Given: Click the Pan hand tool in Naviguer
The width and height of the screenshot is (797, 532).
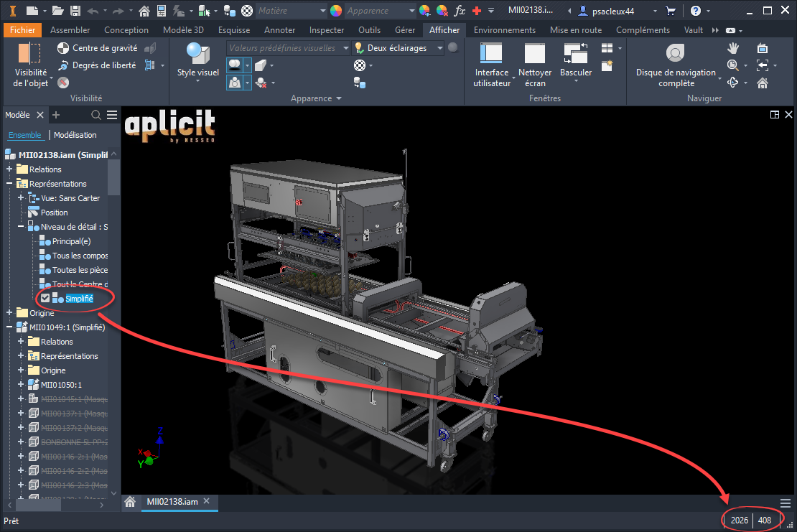Looking at the screenshot, I should (x=733, y=48).
